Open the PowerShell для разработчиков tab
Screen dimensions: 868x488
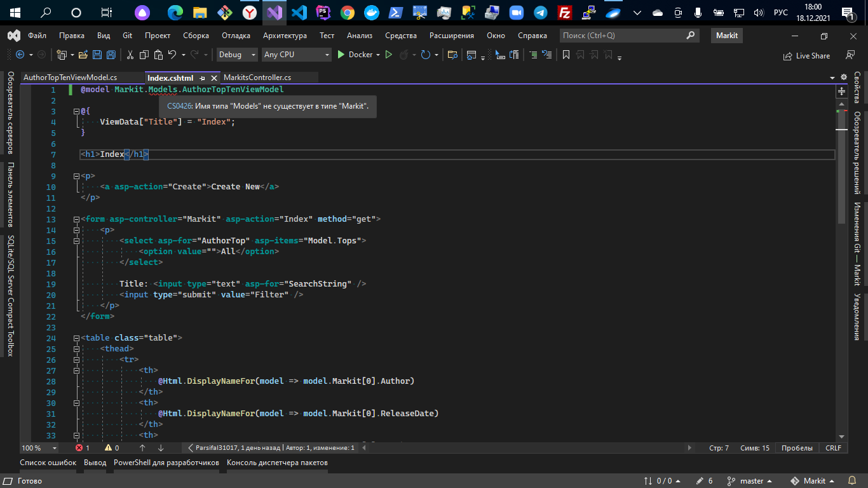click(166, 463)
